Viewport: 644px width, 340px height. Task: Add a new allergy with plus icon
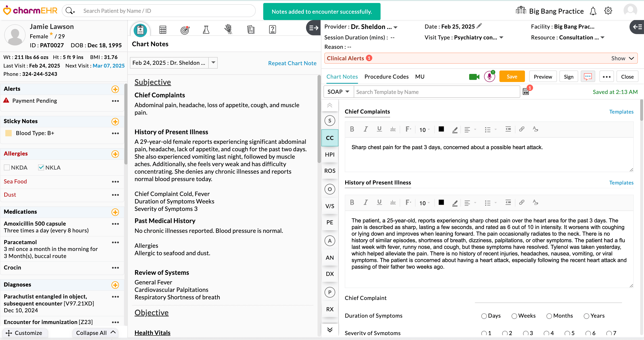click(115, 154)
